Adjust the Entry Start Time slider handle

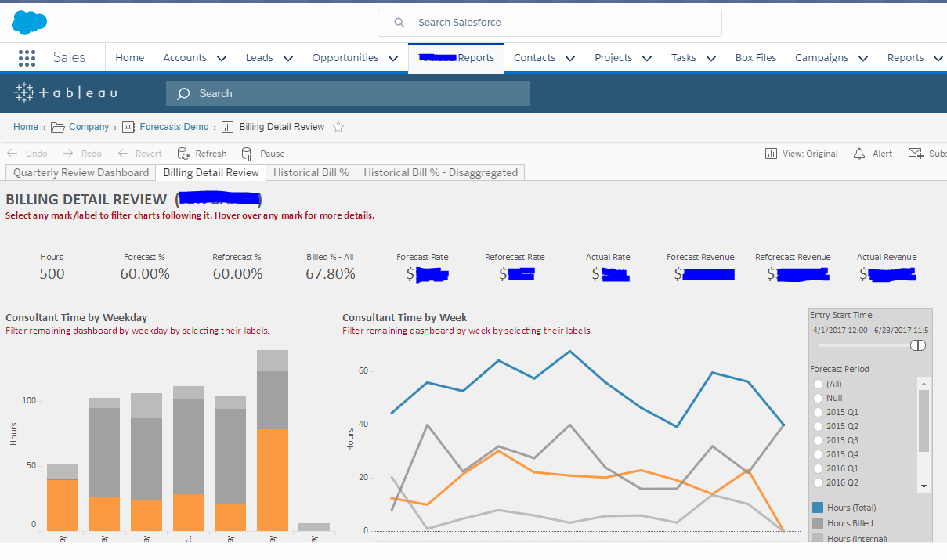coord(916,345)
